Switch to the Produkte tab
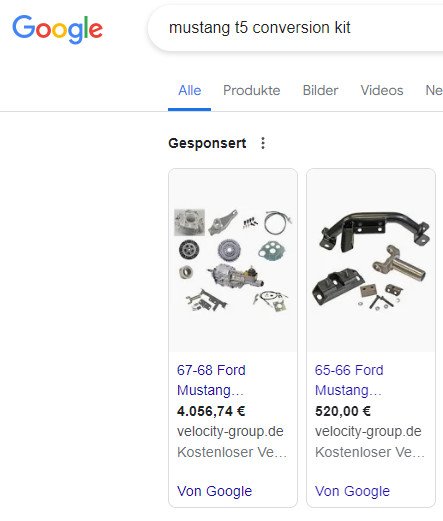443x521 pixels. coord(252,91)
